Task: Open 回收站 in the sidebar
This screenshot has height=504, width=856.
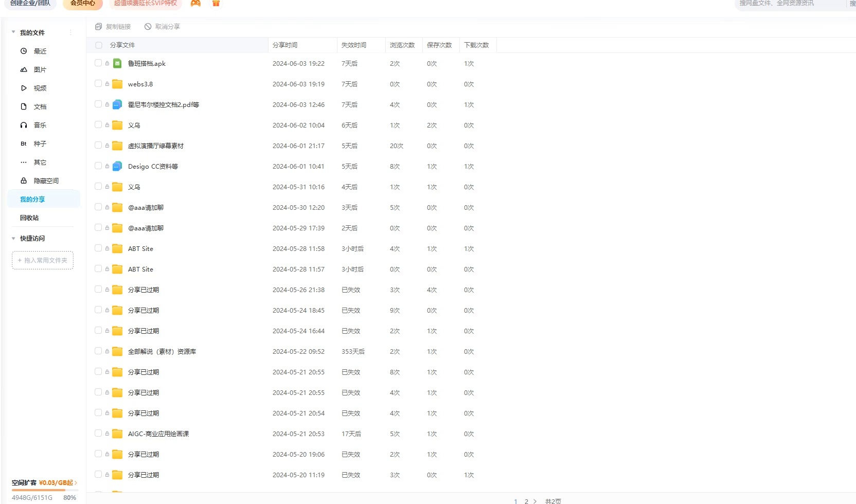Action: coord(29,218)
